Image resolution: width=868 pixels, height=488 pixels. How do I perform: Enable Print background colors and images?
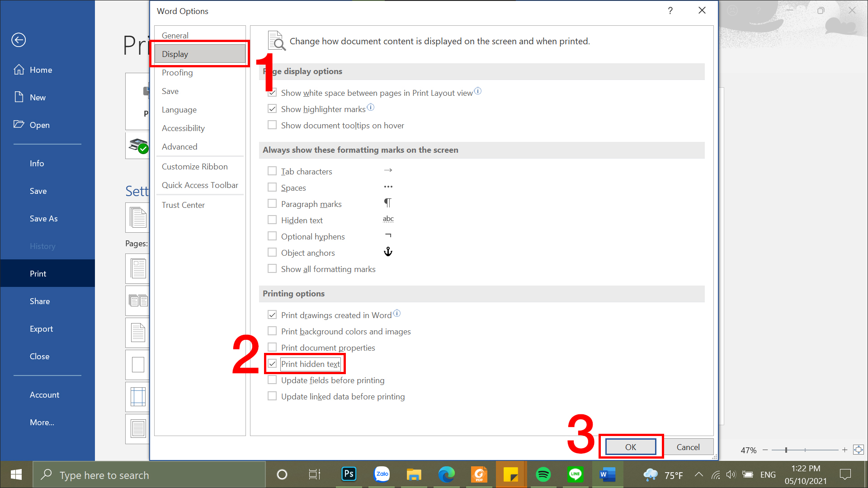[x=273, y=331]
